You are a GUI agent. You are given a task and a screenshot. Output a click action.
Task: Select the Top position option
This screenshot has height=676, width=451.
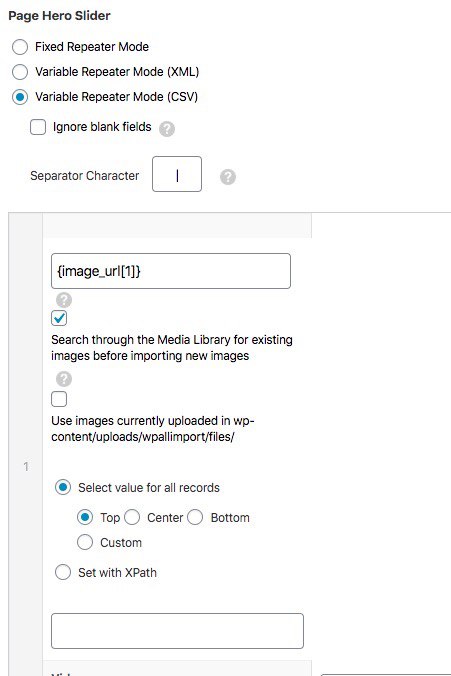click(85, 517)
